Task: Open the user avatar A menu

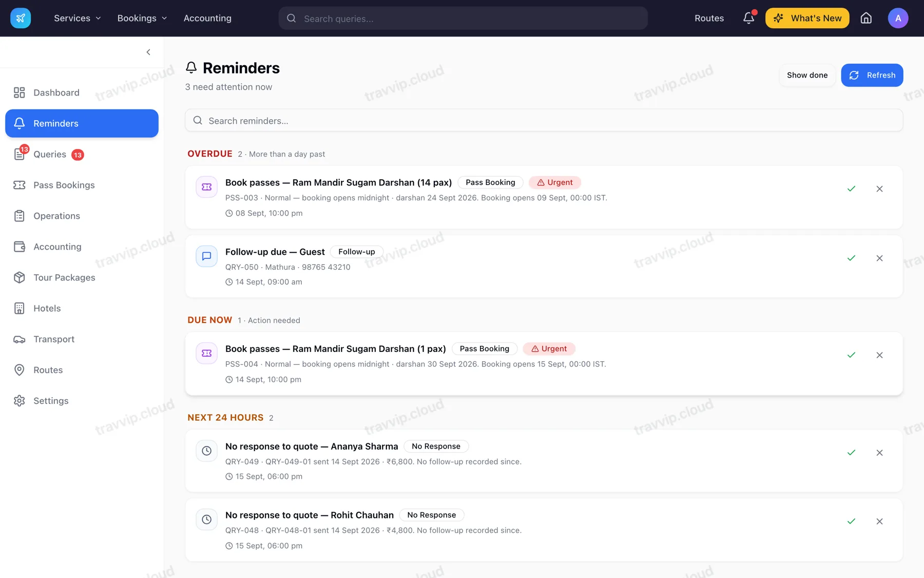Action: click(898, 18)
